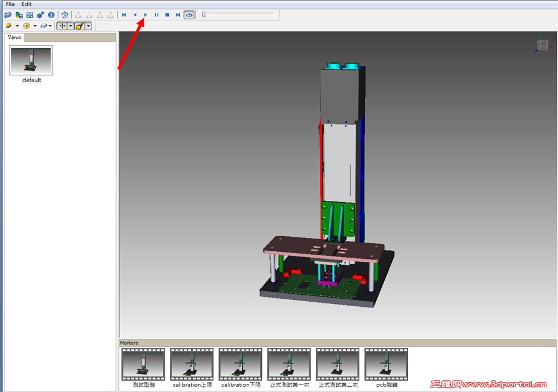Click the yellow render mode icon
This screenshot has width=558, height=392.
pyautogui.click(x=9, y=26)
